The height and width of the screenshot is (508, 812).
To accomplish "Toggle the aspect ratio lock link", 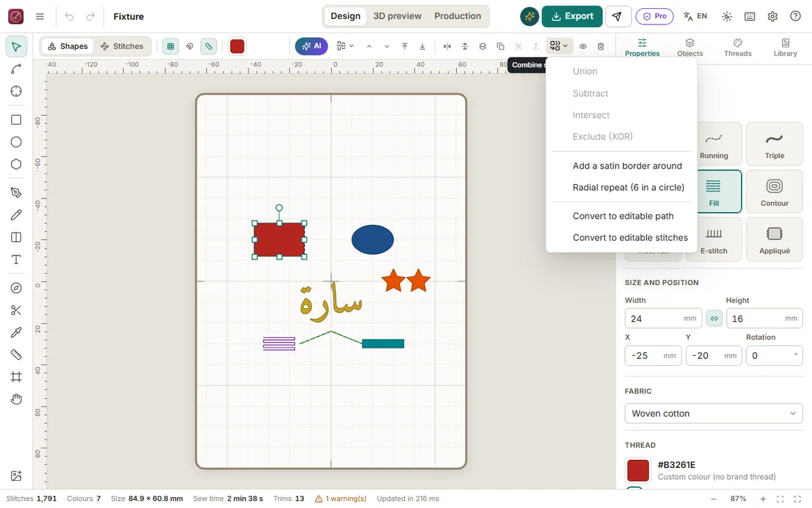I will 714,318.
